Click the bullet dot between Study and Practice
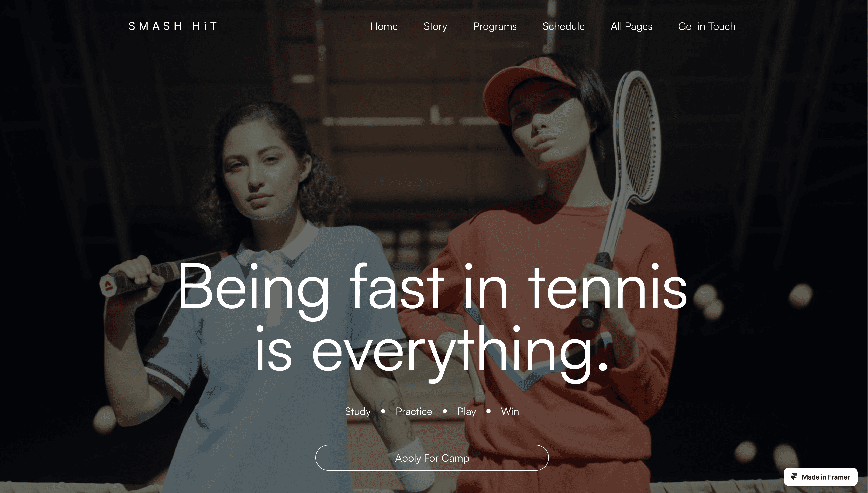868x493 pixels. point(383,411)
